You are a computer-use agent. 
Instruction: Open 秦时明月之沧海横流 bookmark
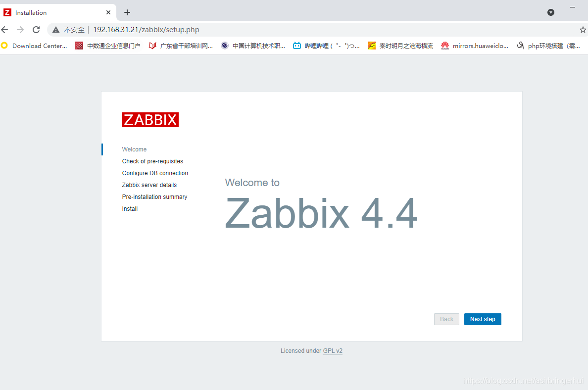coord(400,46)
